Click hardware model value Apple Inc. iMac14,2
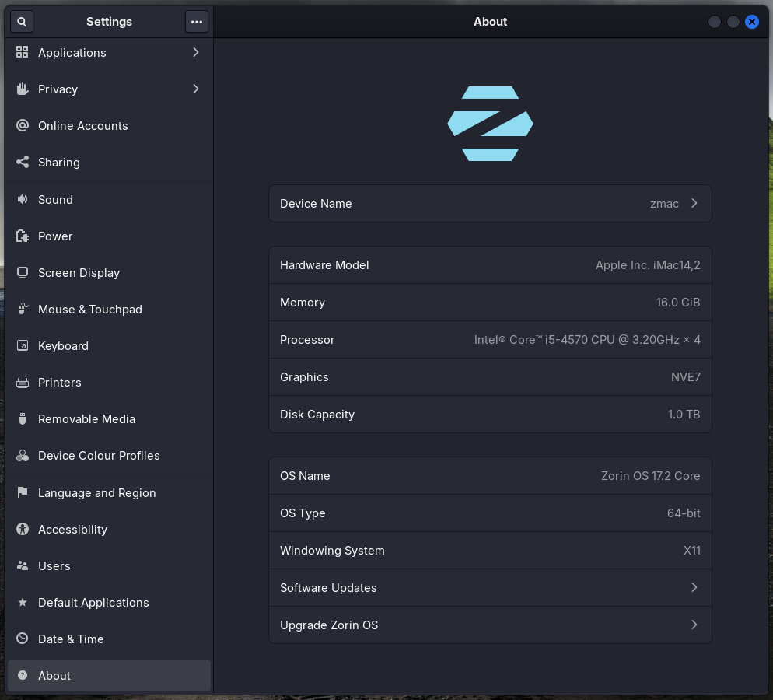This screenshot has height=700, width=773. click(x=648, y=265)
